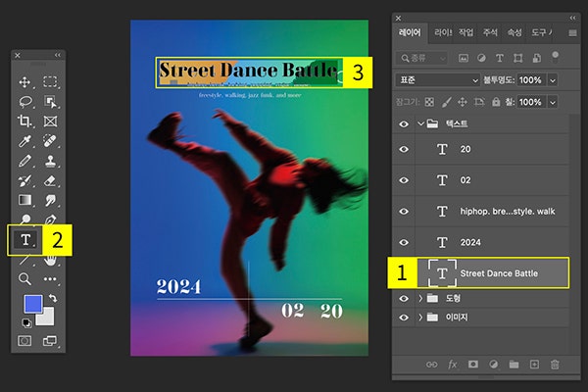The image size is (588, 392).
Task: Select the Brush tool
Action: [24, 161]
